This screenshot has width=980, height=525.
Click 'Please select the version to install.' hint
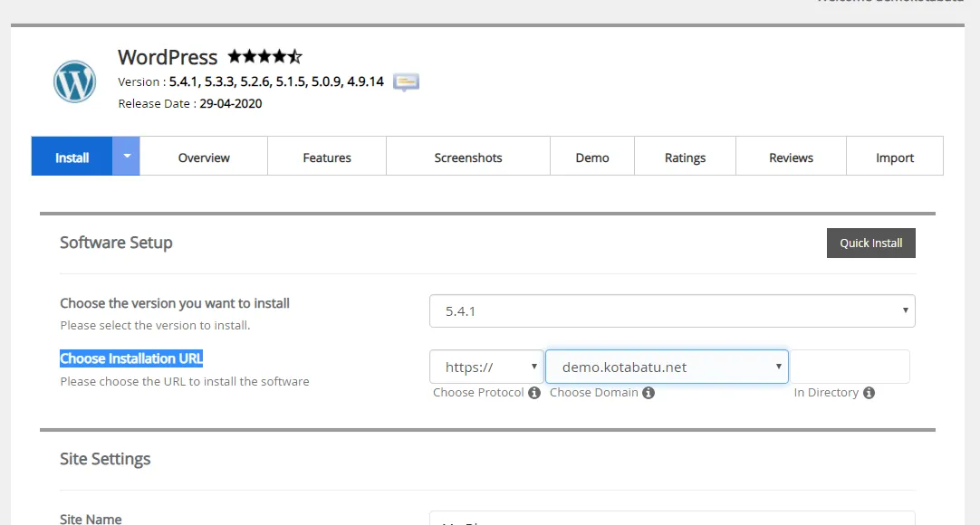click(x=155, y=325)
